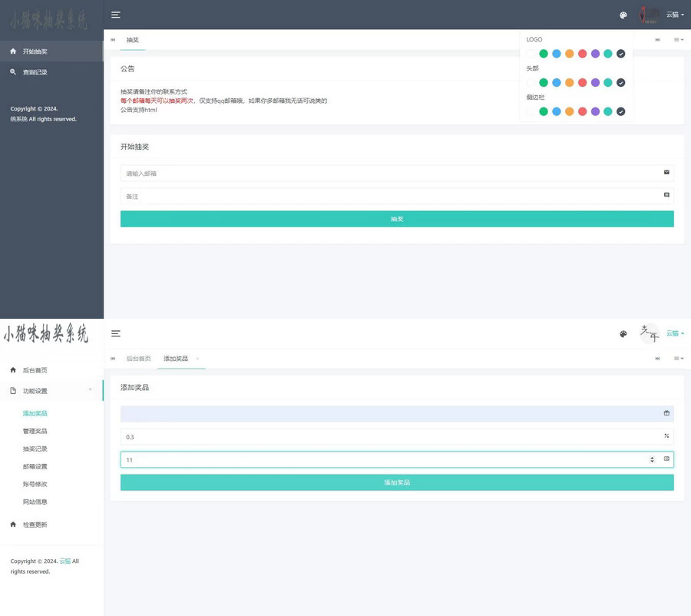Click the envelope icon in the email field

click(x=666, y=173)
